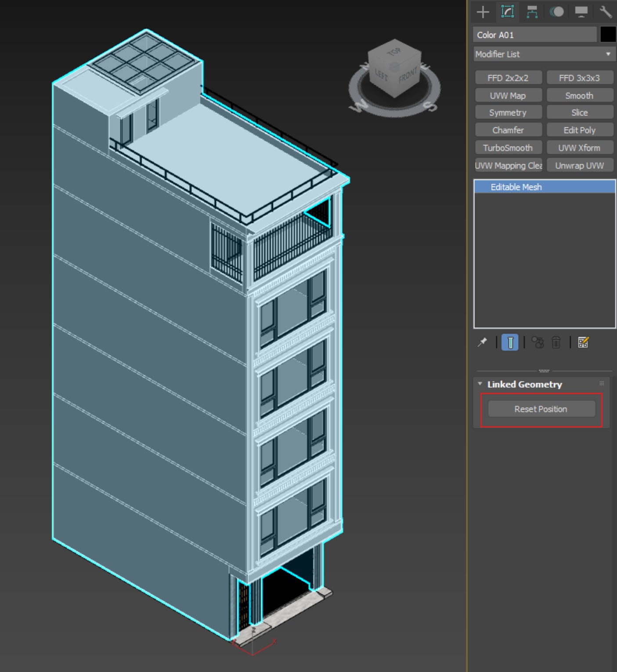Viewport: 617px width, 672px height.
Task: Open the Create tab plus icon
Action: pyautogui.click(x=483, y=12)
